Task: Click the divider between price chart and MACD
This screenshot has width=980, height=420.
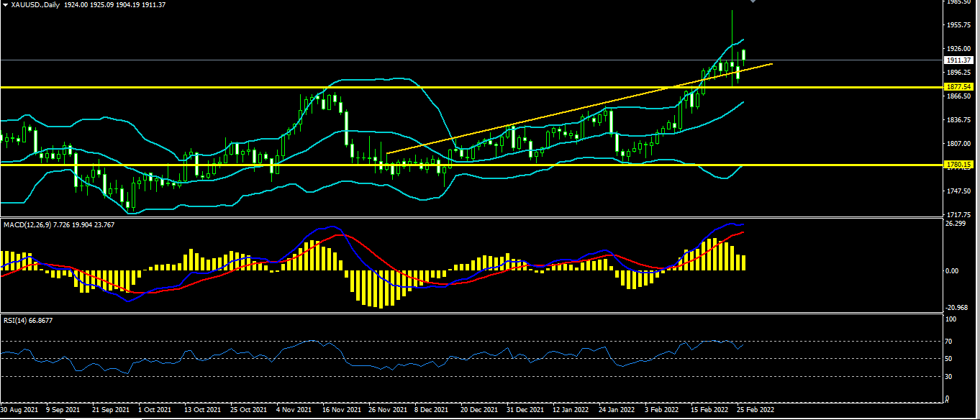Action: click(x=468, y=218)
